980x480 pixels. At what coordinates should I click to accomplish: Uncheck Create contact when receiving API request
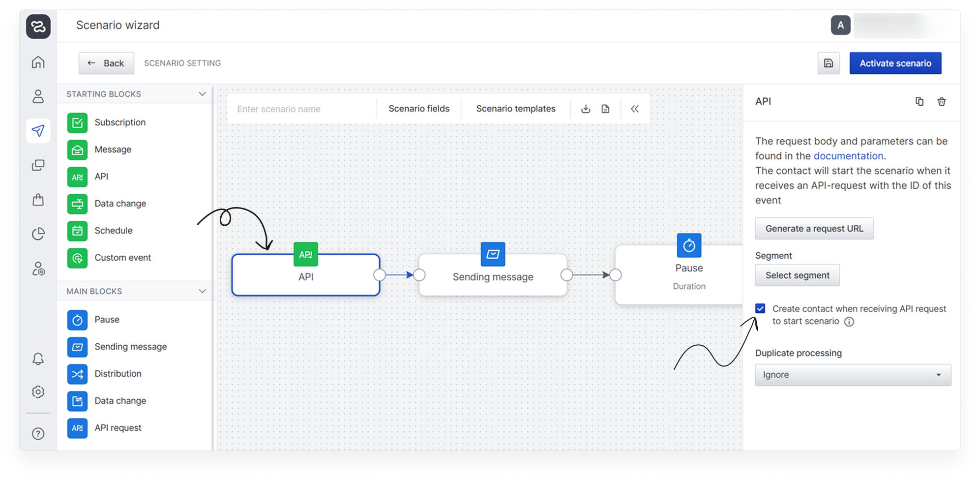[760, 309]
